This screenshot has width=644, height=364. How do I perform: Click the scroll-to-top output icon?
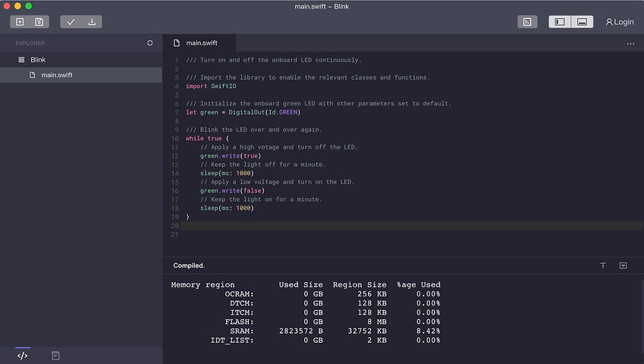603,265
